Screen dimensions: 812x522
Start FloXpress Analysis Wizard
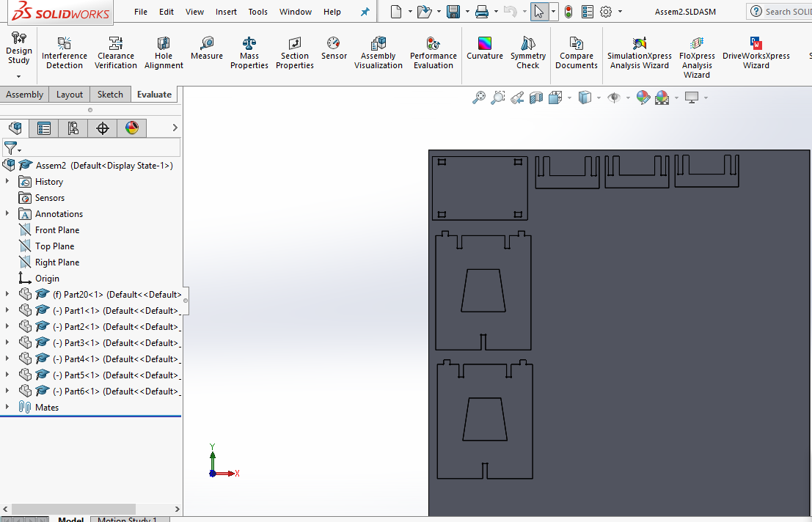[x=697, y=57]
